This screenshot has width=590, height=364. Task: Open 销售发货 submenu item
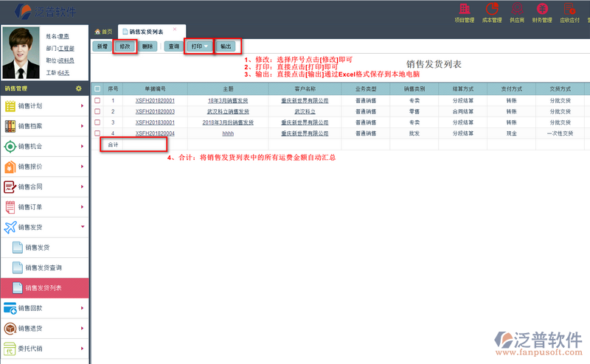pyautogui.click(x=45, y=248)
